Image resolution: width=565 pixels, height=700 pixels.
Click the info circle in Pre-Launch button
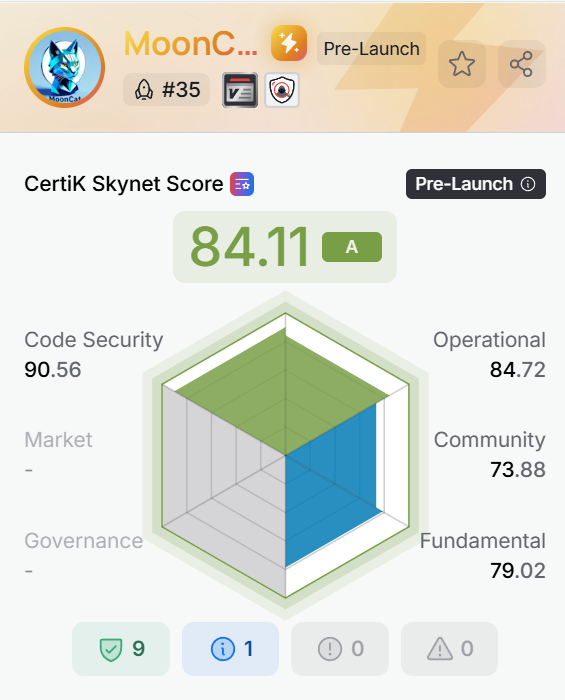click(528, 184)
